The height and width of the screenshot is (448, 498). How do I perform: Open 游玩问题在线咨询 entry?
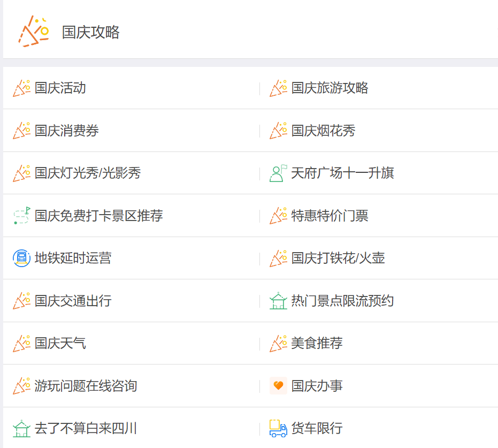pyautogui.click(x=86, y=386)
